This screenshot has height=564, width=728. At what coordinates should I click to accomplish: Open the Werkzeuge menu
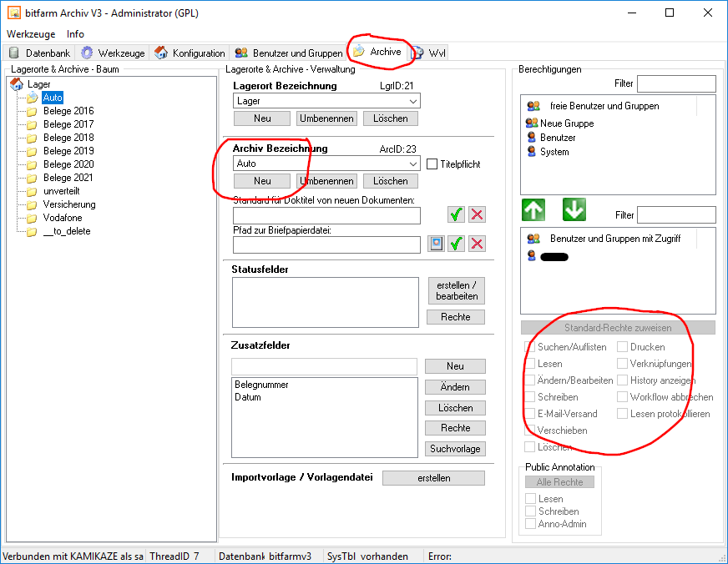coord(31,34)
